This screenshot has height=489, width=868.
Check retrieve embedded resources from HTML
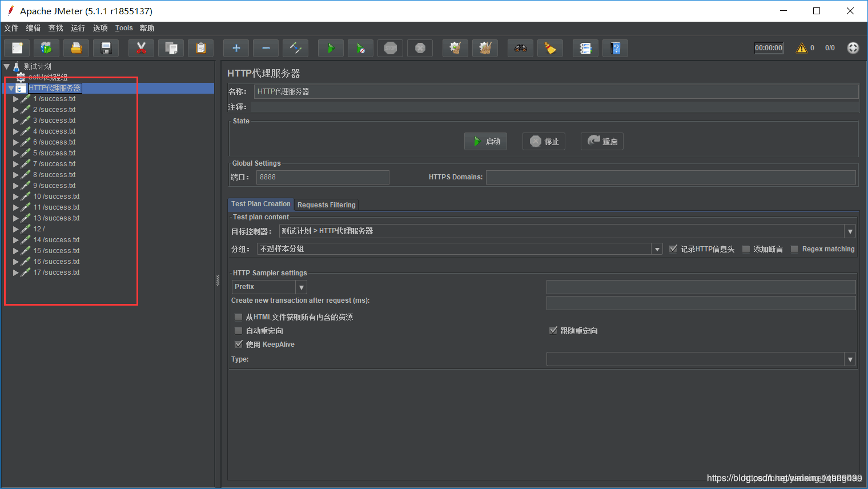[239, 317]
